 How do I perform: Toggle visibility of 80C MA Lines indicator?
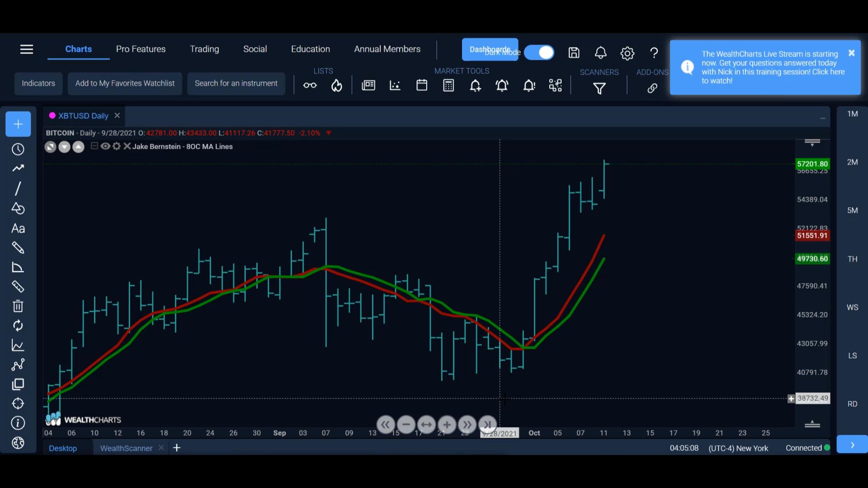pyautogui.click(x=105, y=146)
